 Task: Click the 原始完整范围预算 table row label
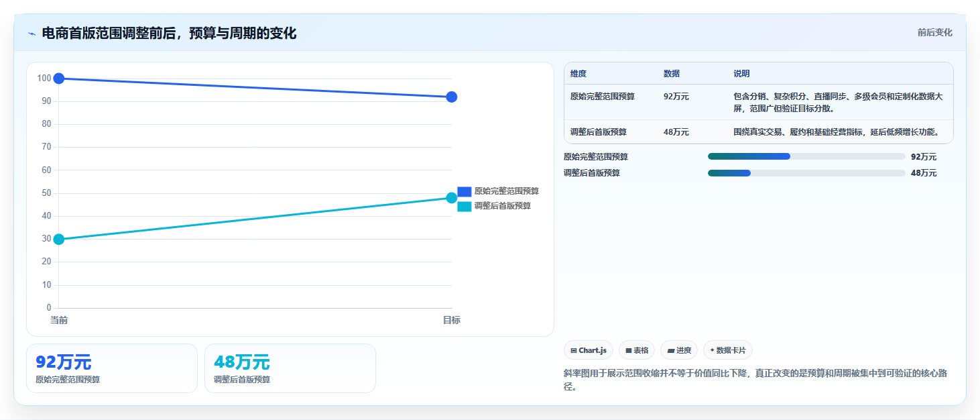(603, 97)
